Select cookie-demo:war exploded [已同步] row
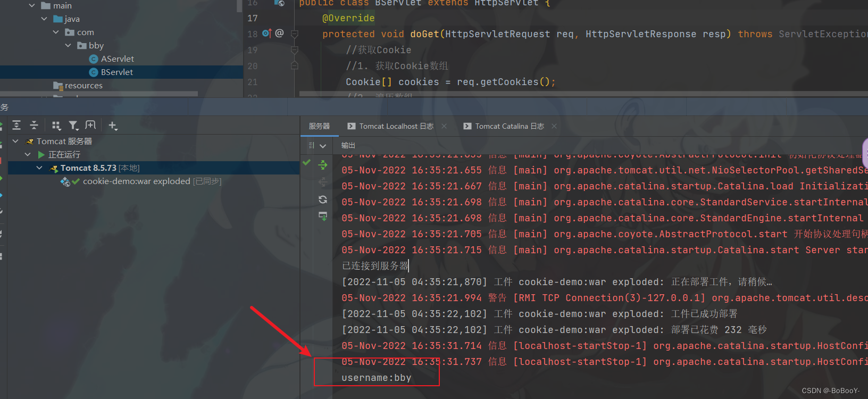This screenshot has width=868, height=399. click(x=154, y=181)
